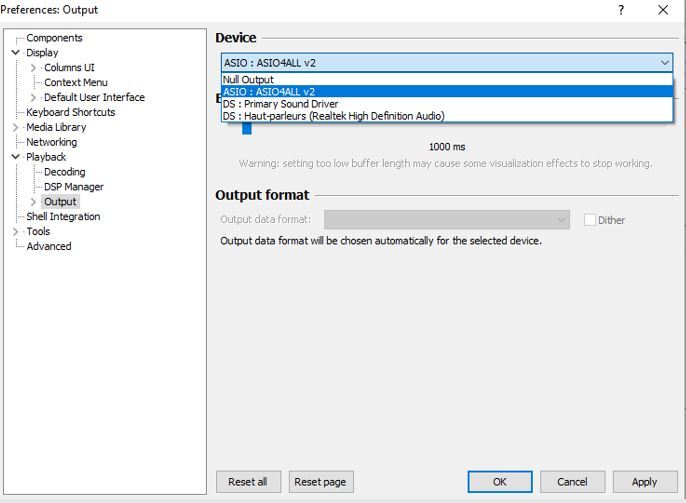Collapse the Playback tree node
Viewport: 686px width, 503px height.
tap(16, 157)
